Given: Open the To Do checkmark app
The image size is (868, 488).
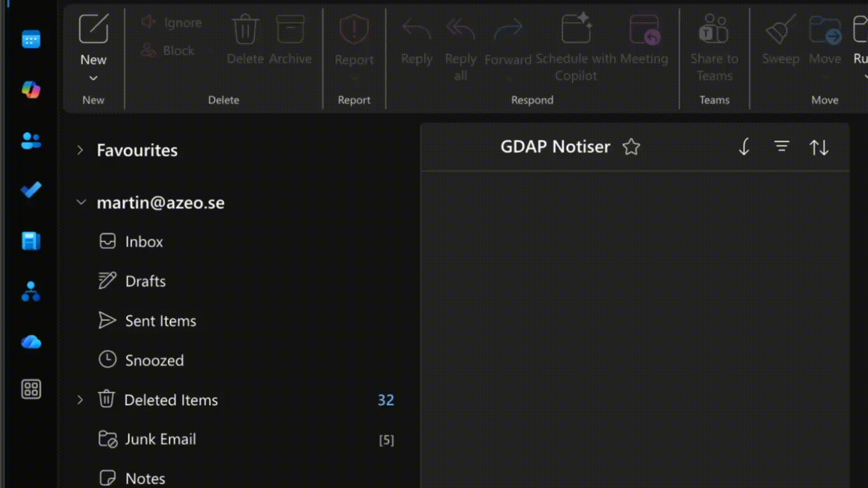Looking at the screenshot, I should point(31,190).
